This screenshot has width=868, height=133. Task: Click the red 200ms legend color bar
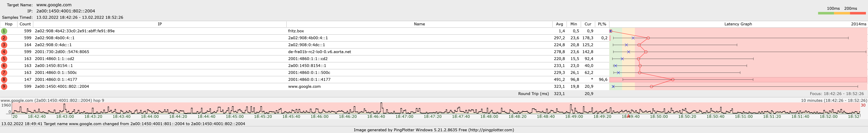pos(858,13)
